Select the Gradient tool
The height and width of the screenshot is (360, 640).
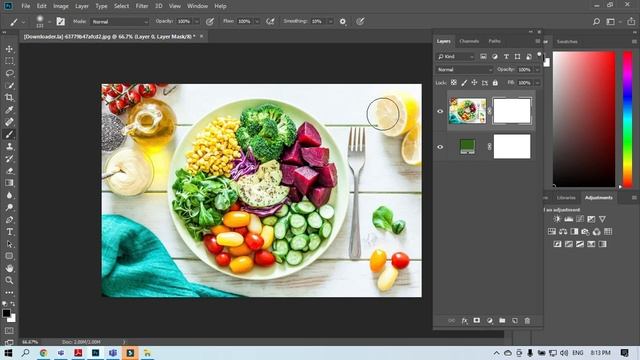tap(9, 183)
